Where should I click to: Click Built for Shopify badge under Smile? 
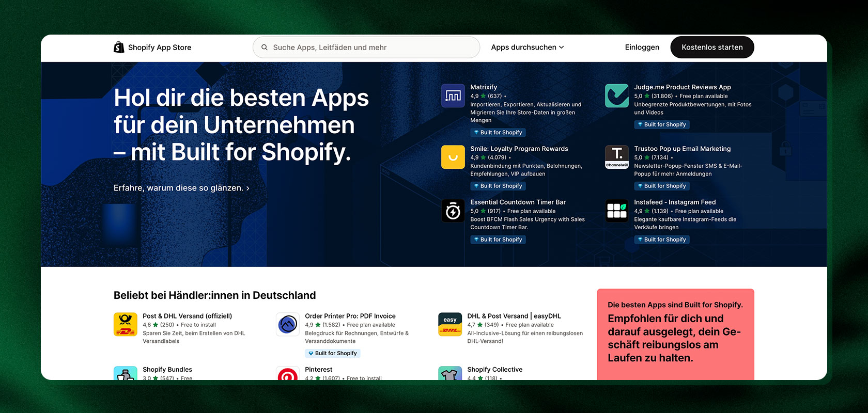point(498,186)
